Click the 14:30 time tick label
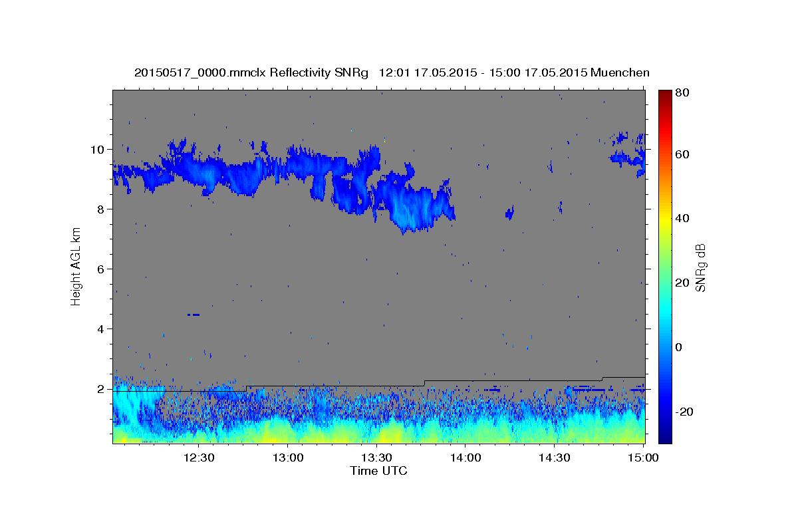The height and width of the screenshot is (532, 798). 554,458
